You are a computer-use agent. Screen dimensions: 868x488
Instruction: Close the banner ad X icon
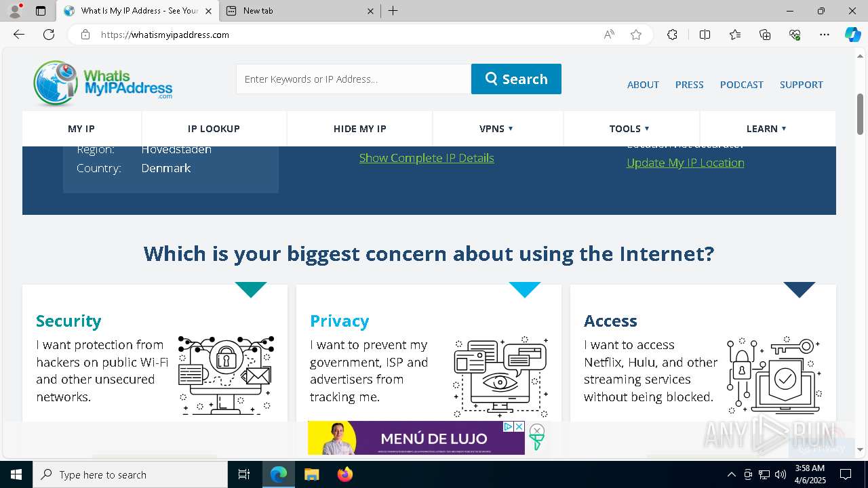point(519,427)
